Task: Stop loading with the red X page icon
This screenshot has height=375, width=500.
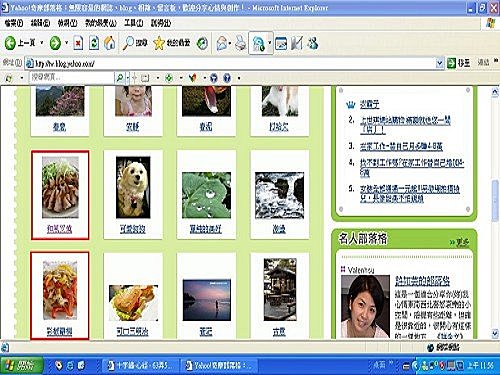Action: point(78,43)
